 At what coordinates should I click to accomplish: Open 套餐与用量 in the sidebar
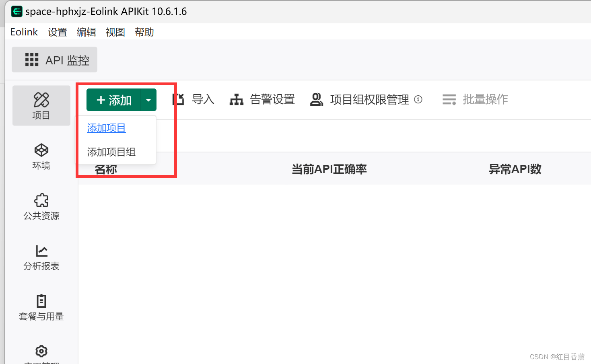(x=41, y=307)
